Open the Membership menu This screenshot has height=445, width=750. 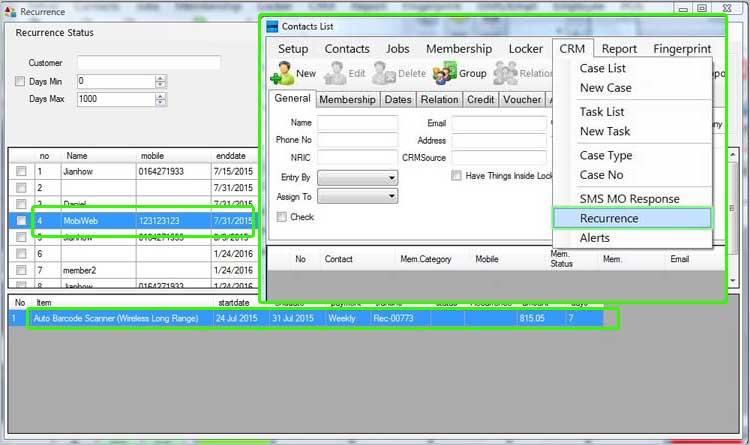459,49
